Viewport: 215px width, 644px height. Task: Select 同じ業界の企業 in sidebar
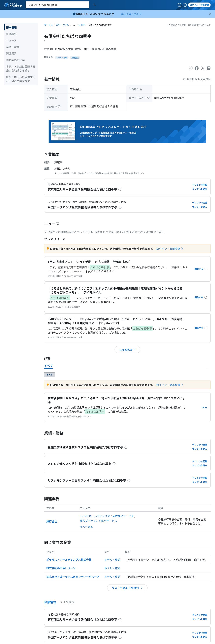pyautogui.click(x=15, y=60)
